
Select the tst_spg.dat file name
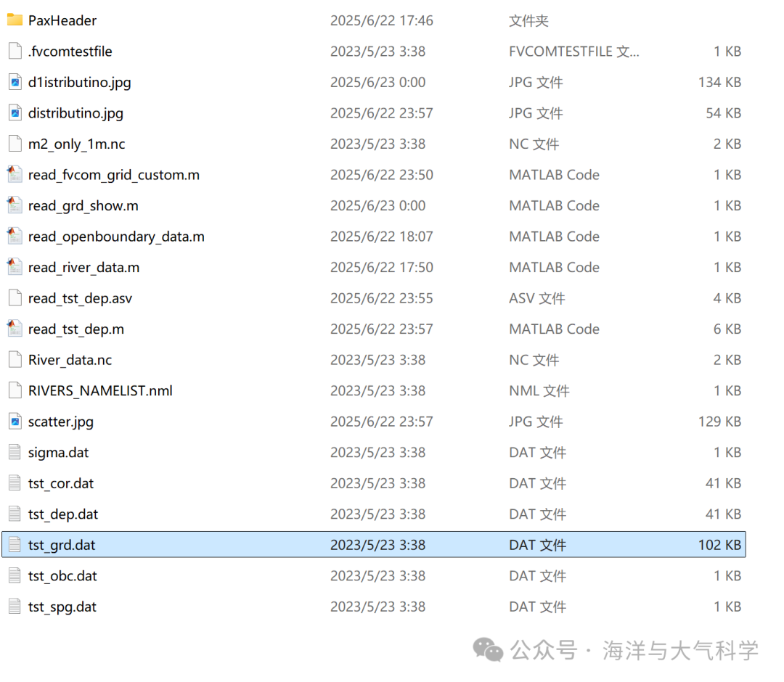(x=62, y=607)
